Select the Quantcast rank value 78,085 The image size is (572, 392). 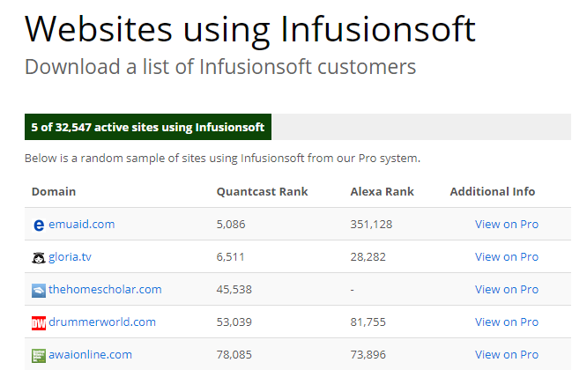(x=234, y=355)
